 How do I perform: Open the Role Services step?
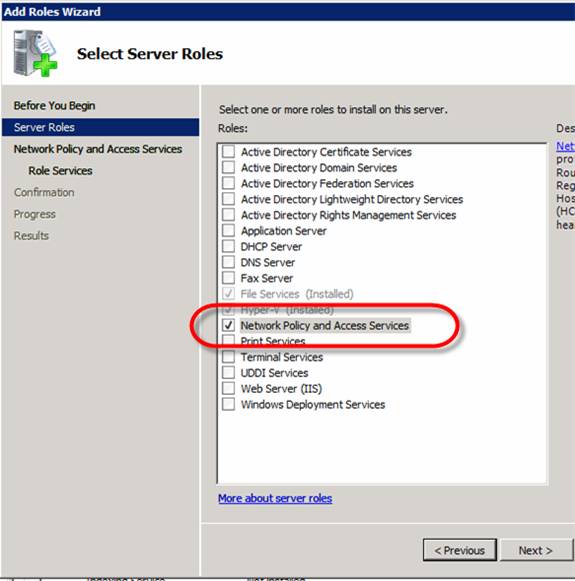tap(60, 171)
